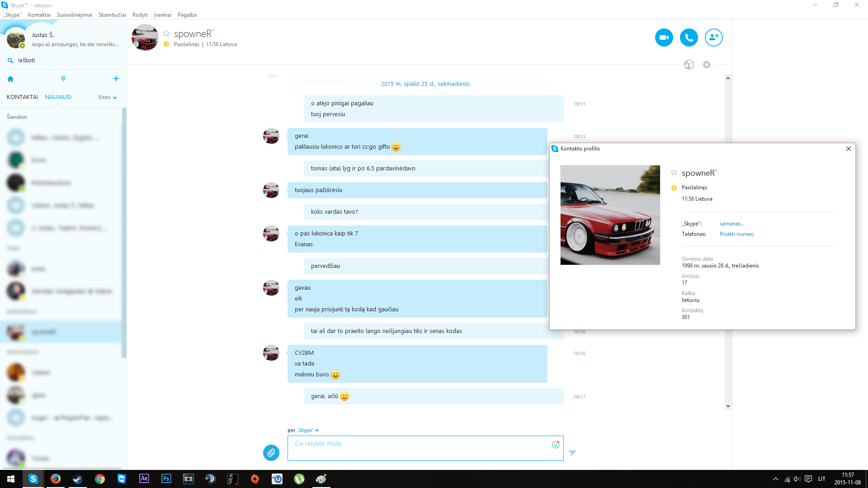
Task: Open Action Center notifications icon
Action: click(x=808, y=479)
